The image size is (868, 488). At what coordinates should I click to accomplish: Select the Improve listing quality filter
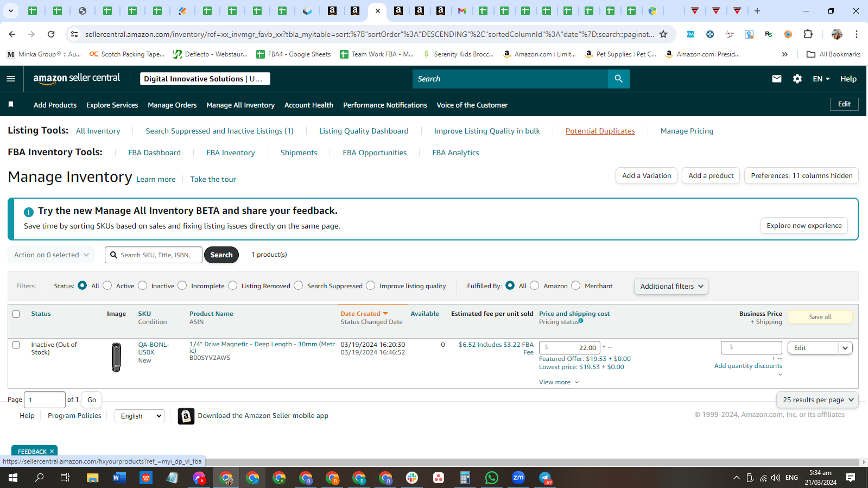[x=371, y=286]
